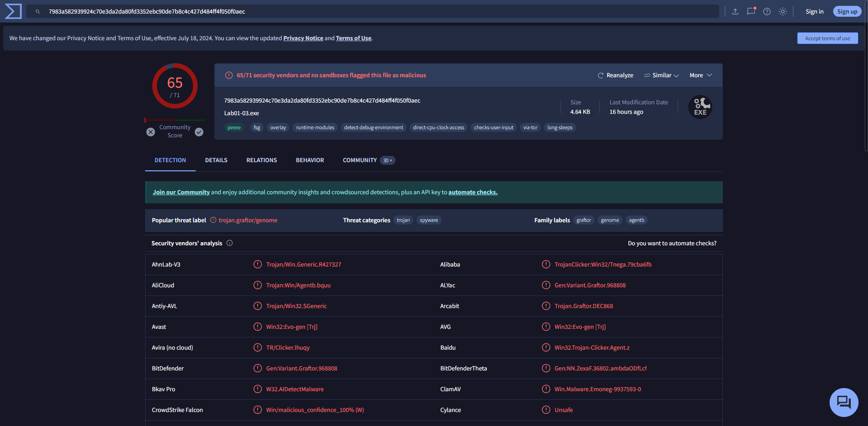
Task: Click the Join our Community link
Action: point(181,192)
